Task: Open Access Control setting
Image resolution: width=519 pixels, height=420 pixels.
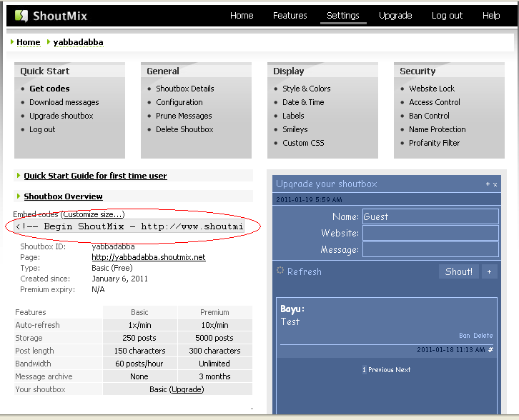Action: 435,102
